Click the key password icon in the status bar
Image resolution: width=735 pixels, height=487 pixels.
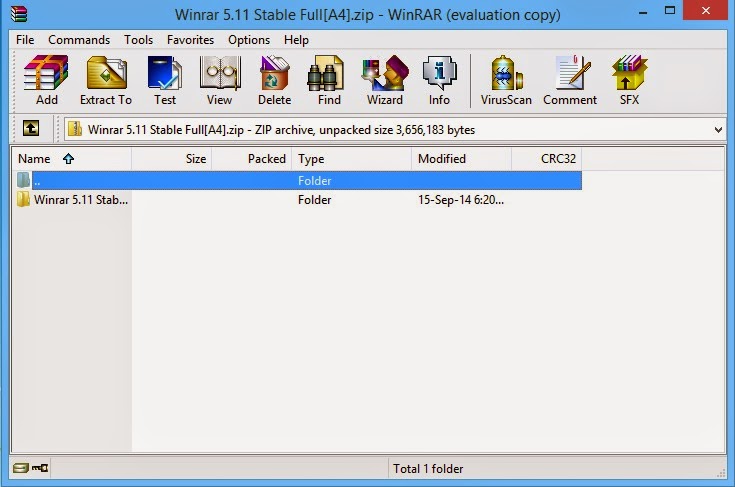point(40,468)
